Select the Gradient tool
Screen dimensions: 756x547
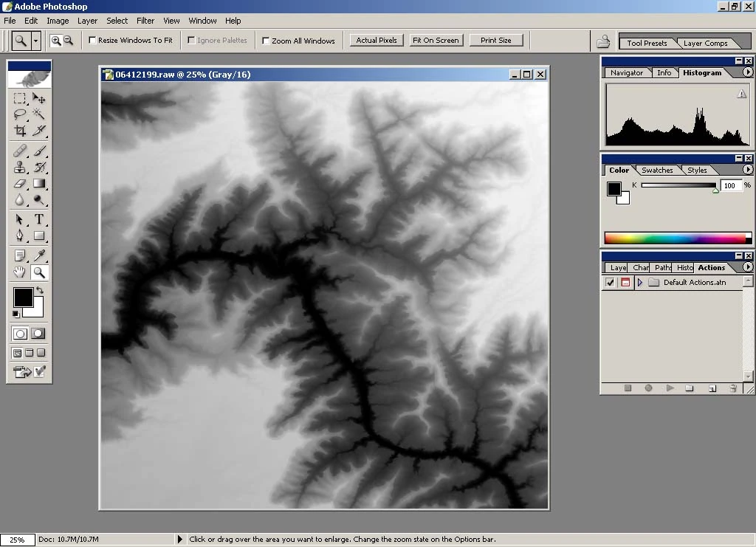coord(39,184)
